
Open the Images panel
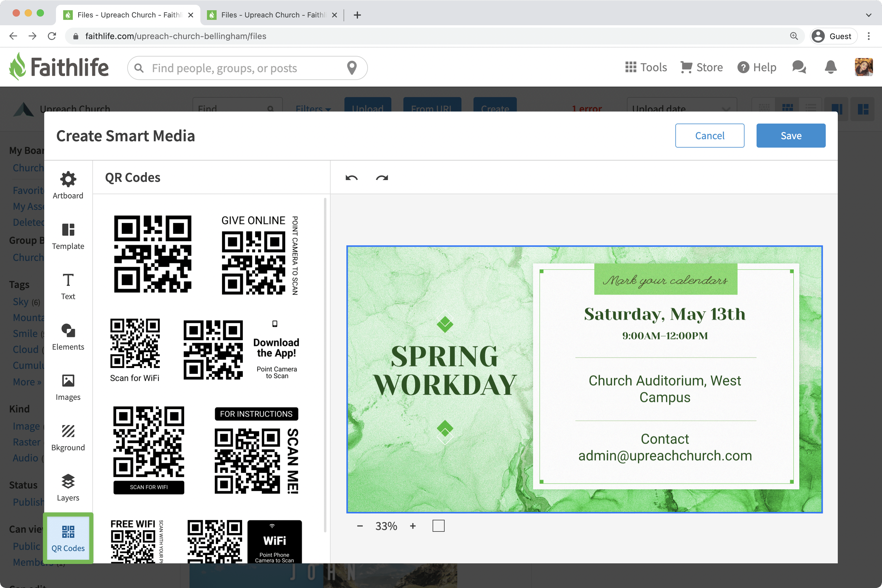[68, 387]
